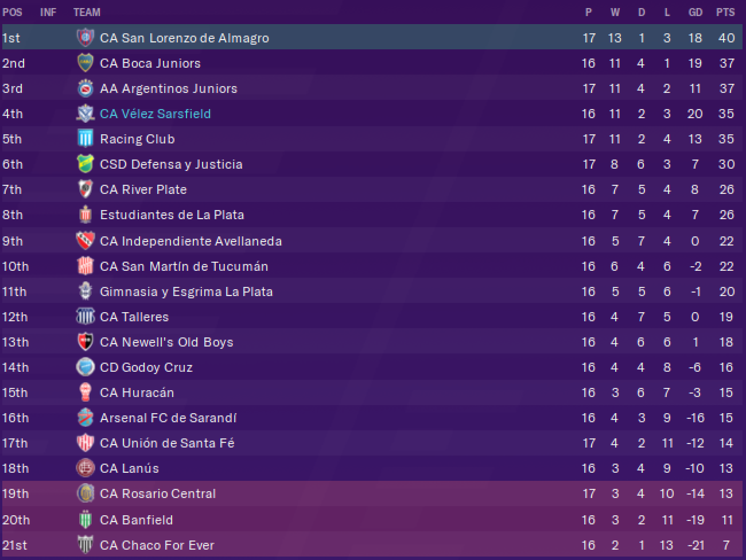The image size is (746, 560).
Task: Click the Independiente Avellaneda badge icon
Action: click(x=85, y=241)
